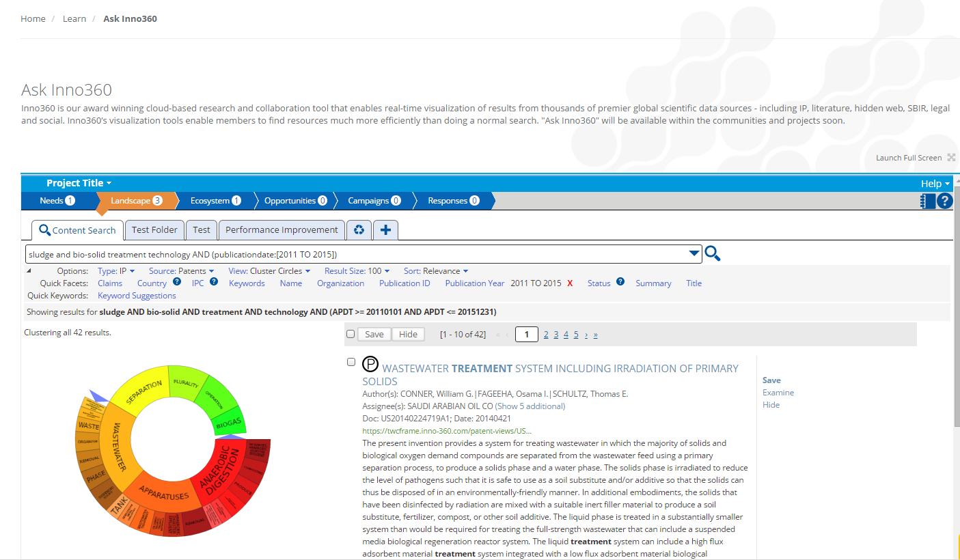Select the Landscape stage
This screenshot has width=960, height=560.
pyautogui.click(x=136, y=201)
